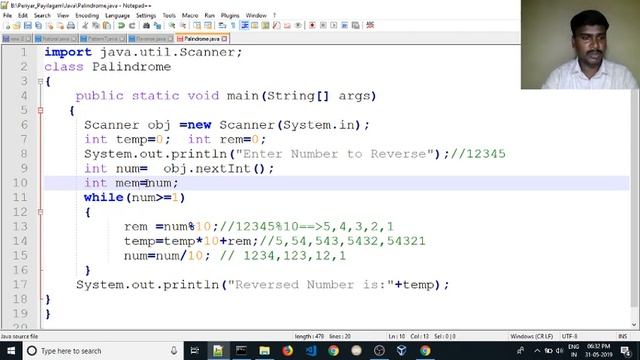Open the Replace toolbar icon
This screenshot has width=640, height=360.
tap(157, 25)
